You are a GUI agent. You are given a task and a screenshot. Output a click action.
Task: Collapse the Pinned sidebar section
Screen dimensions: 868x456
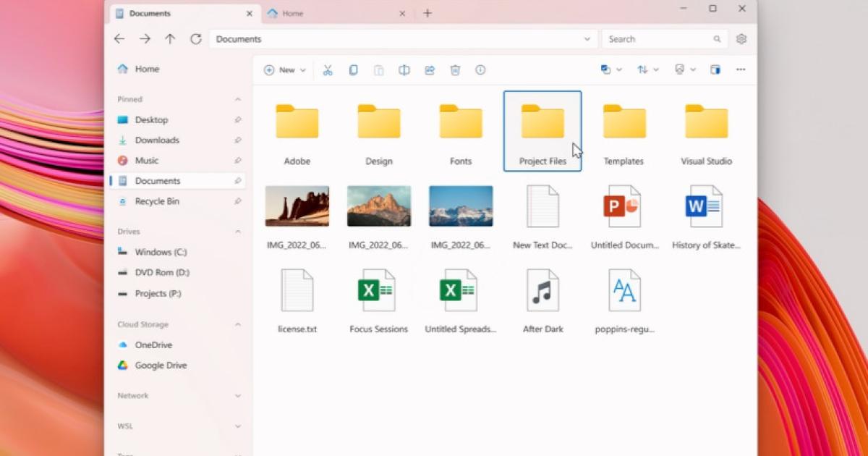coord(238,99)
